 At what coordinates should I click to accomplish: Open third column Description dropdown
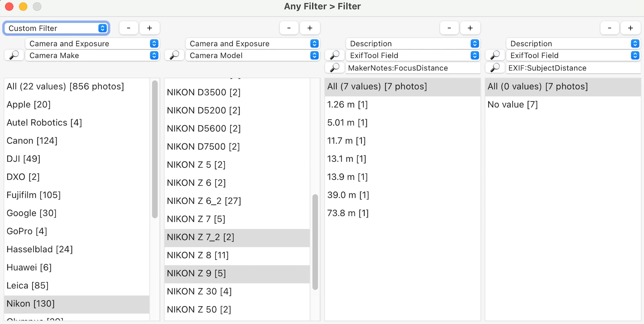(x=413, y=43)
